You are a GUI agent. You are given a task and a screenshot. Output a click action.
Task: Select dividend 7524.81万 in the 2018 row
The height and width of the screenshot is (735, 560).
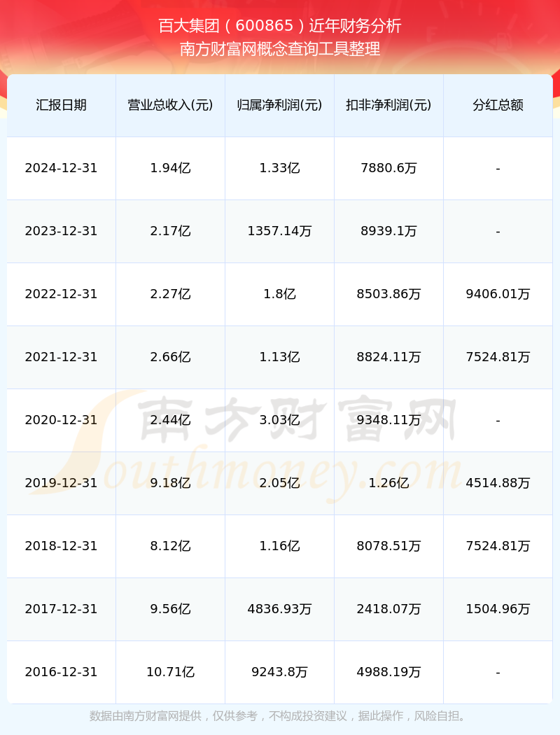coord(498,546)
